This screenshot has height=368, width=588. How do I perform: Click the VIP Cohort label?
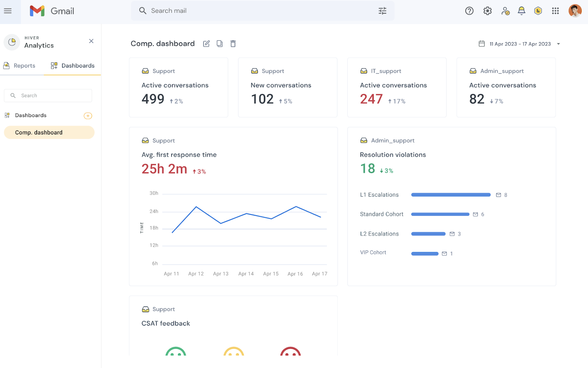click(x=373, y=253)
